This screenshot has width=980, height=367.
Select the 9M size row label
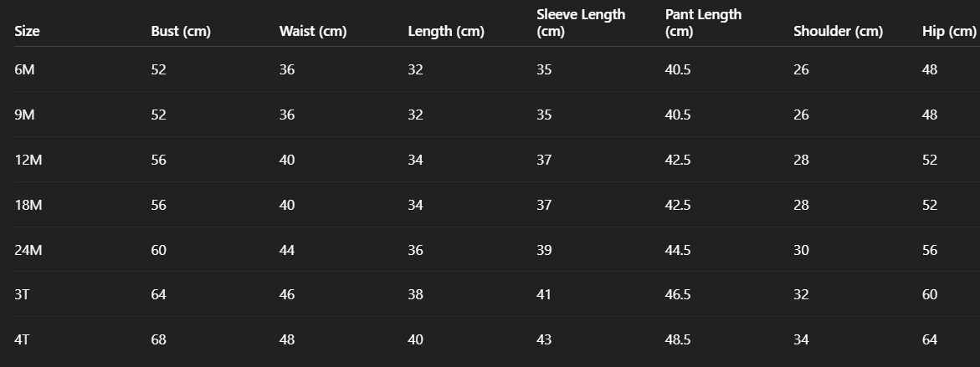coord(24,115)
